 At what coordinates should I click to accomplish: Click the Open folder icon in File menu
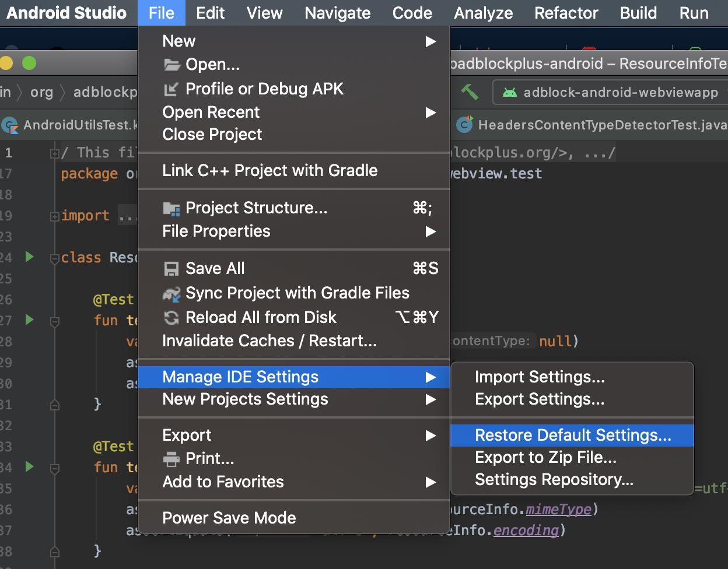coord(171,65)
